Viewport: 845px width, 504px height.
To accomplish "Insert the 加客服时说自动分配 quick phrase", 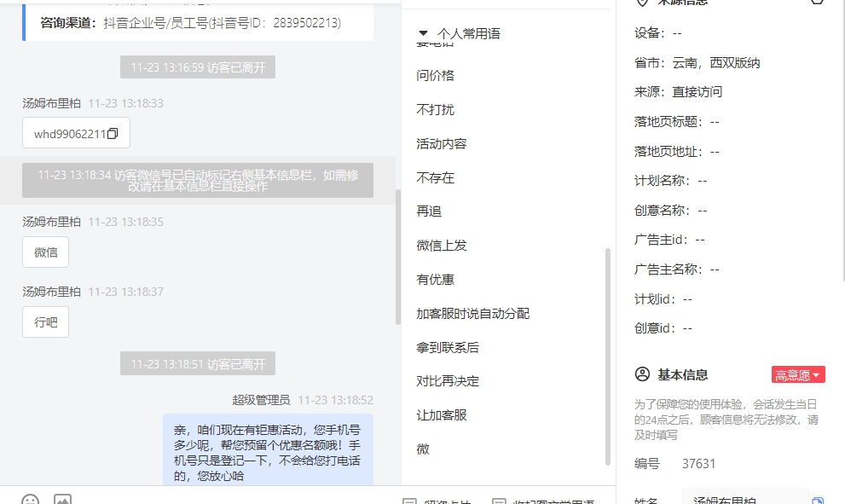I will [x=473, y=313].
